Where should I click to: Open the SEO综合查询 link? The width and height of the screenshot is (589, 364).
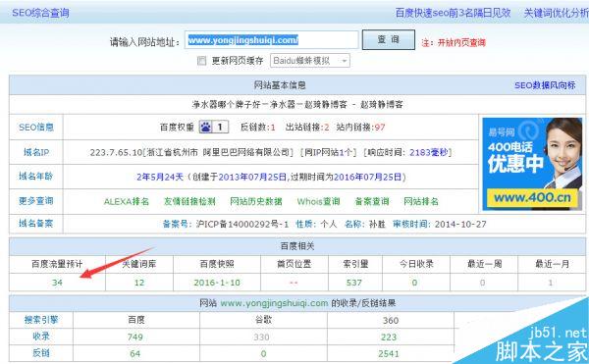(x=40, y=13)
